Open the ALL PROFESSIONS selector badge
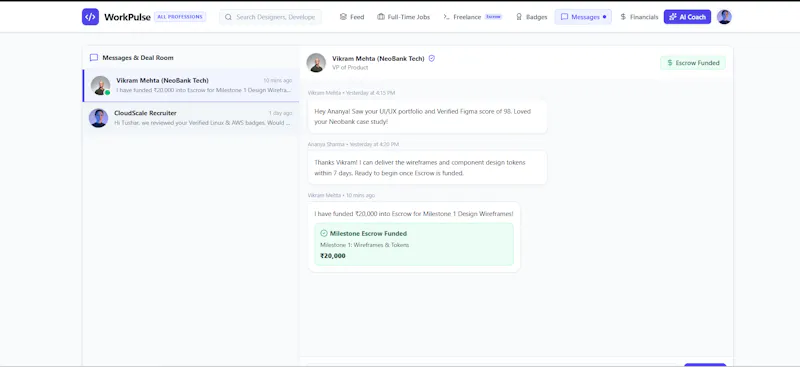The height and width of the screenshot is (367, 800). 180,17
